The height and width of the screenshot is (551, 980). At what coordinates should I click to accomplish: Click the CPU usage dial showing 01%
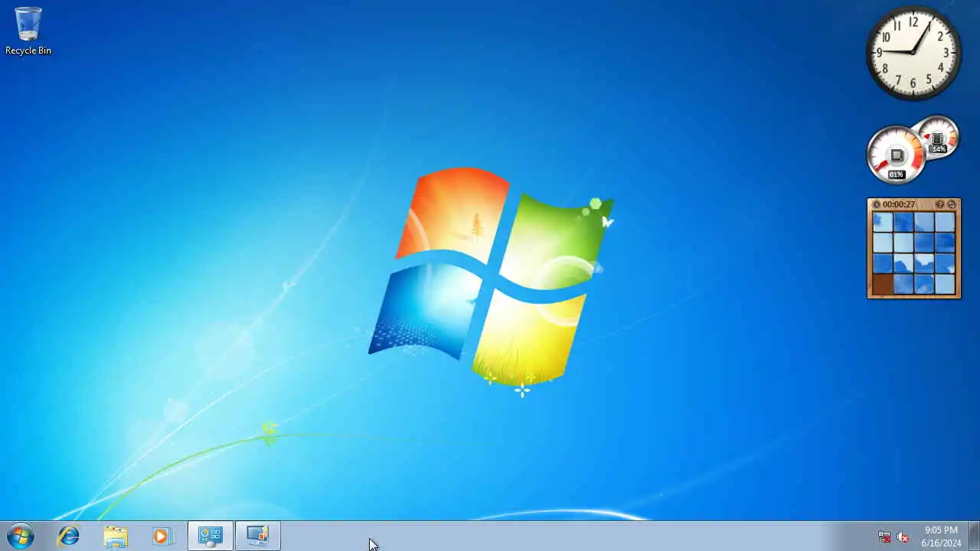[896, 155]
